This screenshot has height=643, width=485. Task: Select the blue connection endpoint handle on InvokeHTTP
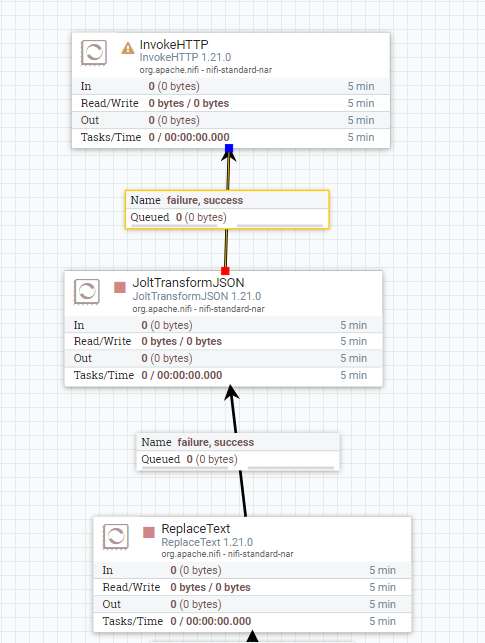[229, 148]
